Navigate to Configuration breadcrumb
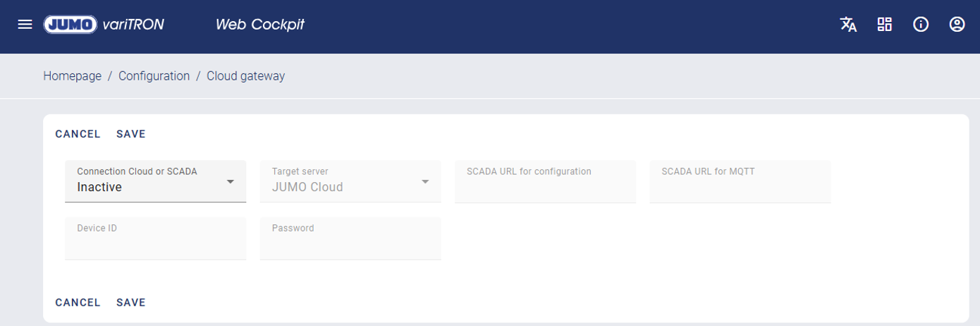The width and height of the screenshot is (980, 326). 154,76
